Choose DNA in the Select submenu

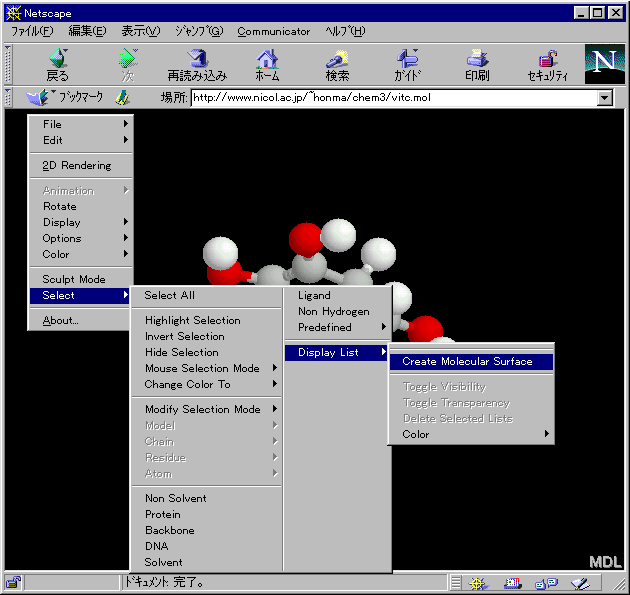point(207,546)
